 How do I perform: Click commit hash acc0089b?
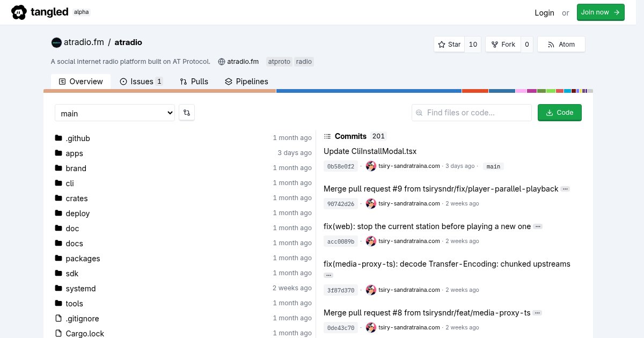click(x=341, y=241)
